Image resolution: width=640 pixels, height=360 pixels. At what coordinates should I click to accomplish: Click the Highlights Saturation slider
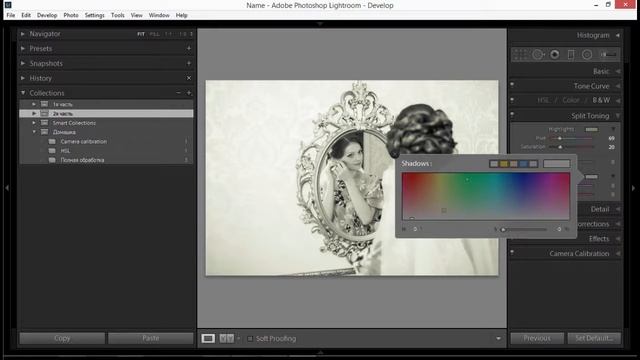tap(571, 147)
